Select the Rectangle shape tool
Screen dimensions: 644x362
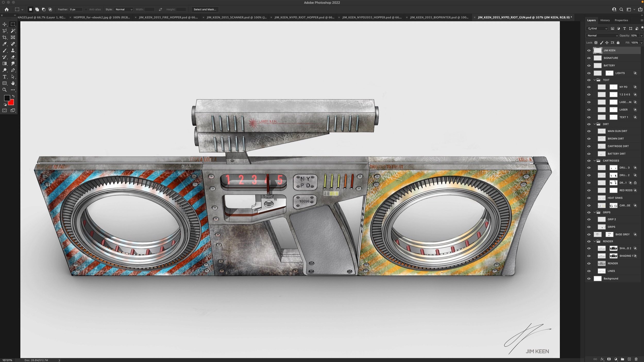coord(4,83)
